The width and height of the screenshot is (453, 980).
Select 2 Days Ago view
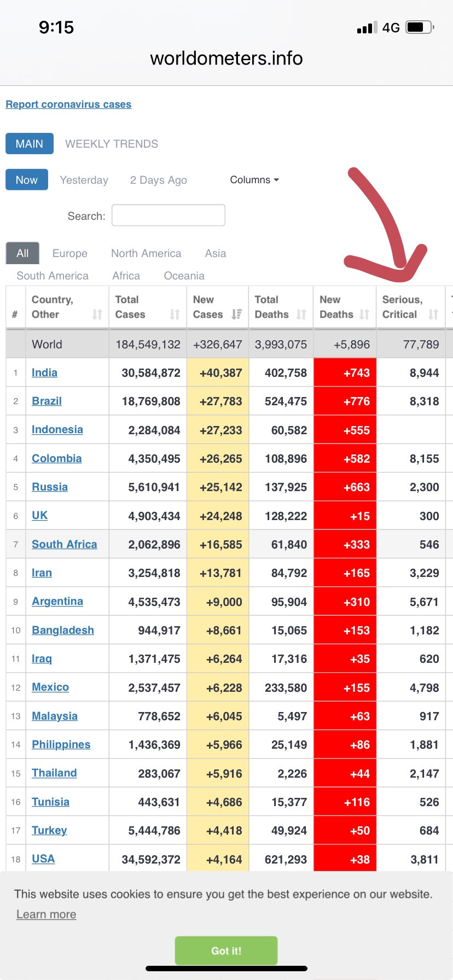(159, 180)
